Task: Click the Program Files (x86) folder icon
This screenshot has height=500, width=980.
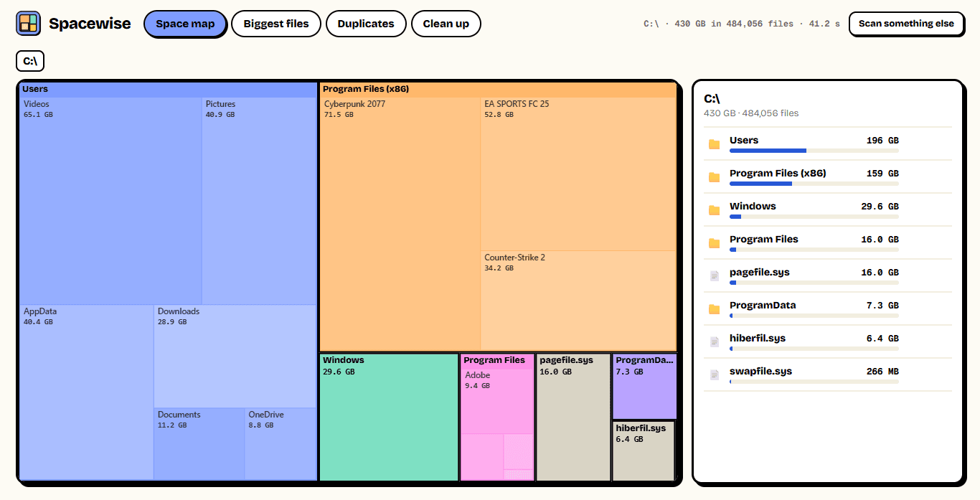Action: pos(714,177)
